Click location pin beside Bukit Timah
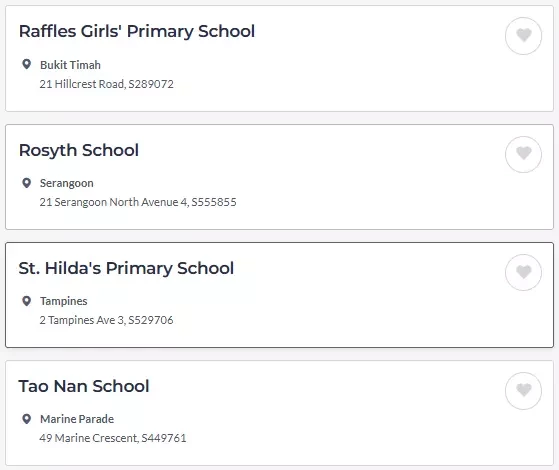 (26, 64)
